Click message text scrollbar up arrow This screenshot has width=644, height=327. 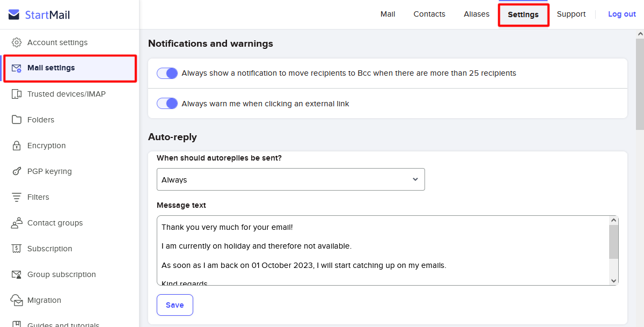coord(614,221)
